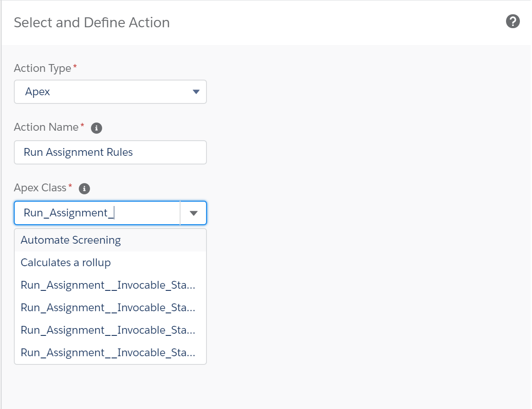Click the Apex Class label

click(40, 188)
